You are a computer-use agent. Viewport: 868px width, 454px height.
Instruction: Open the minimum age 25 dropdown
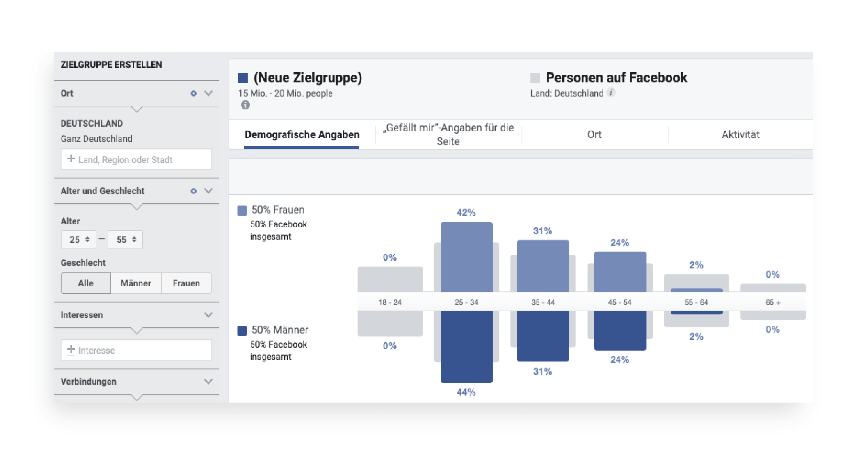(x=78, y=240)
